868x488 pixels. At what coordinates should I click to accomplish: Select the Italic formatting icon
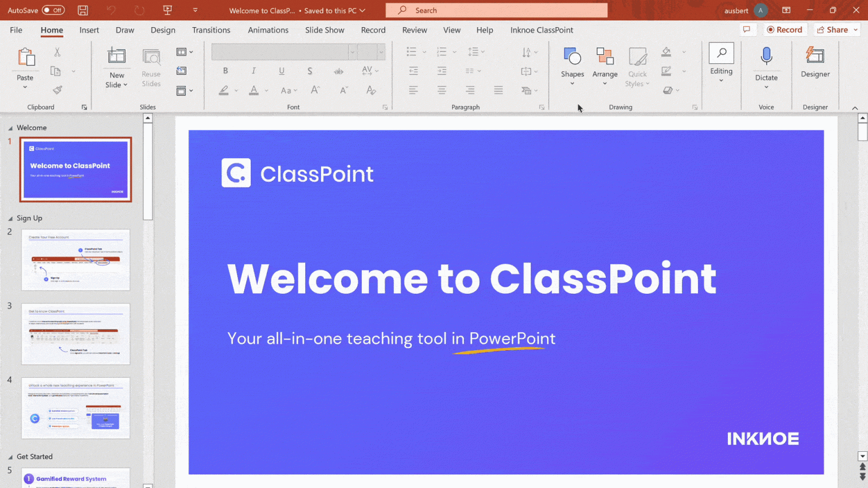point(253,71)
